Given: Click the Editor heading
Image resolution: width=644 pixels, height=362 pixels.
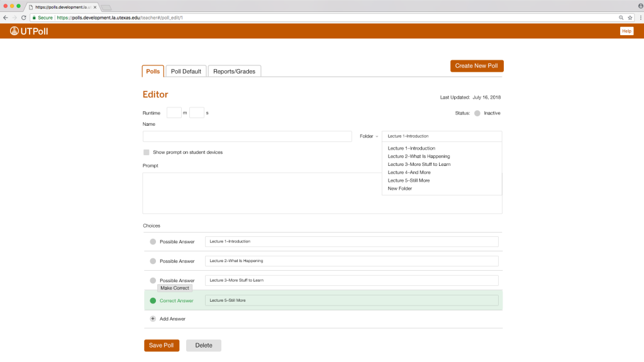Looking at the screenshot, I should (x=155, y=94).
